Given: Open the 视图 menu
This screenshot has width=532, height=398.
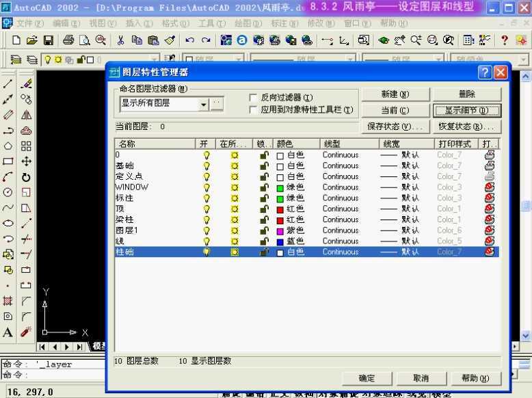Looking at the screenshot, I should click(x=103, y=23).
